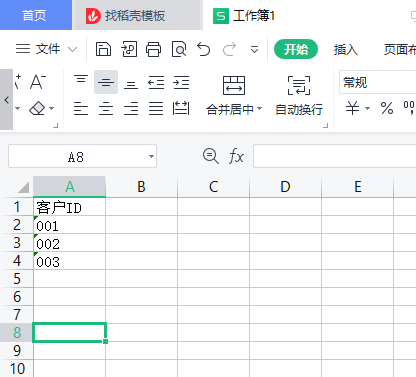Click into the formula bar
This screenshot has height=377, width=416.
click(x=335, y=156)
